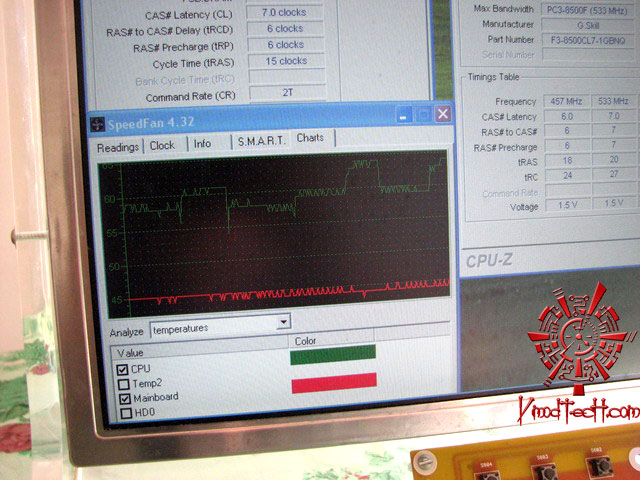640x480 pixels.
Task: Click the Part Number F3-8500CL7-1GBNQ value
Action: [588, 40]
